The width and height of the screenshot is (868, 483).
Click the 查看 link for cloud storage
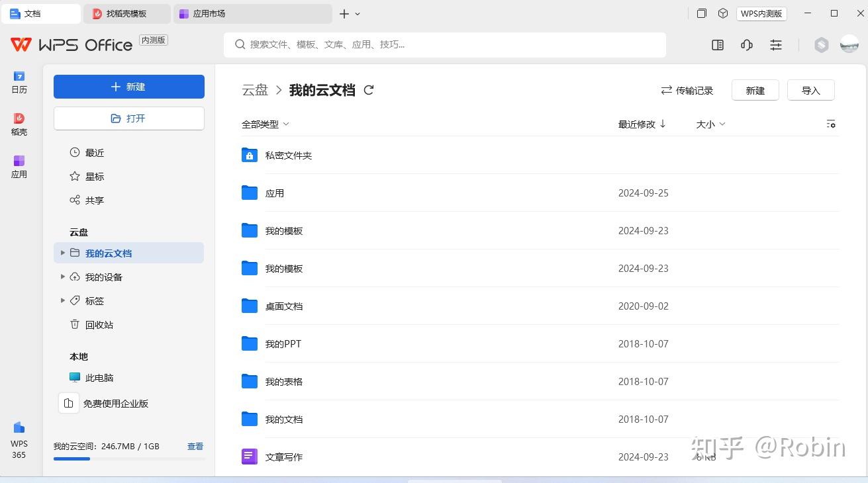(x=195, y=446)
